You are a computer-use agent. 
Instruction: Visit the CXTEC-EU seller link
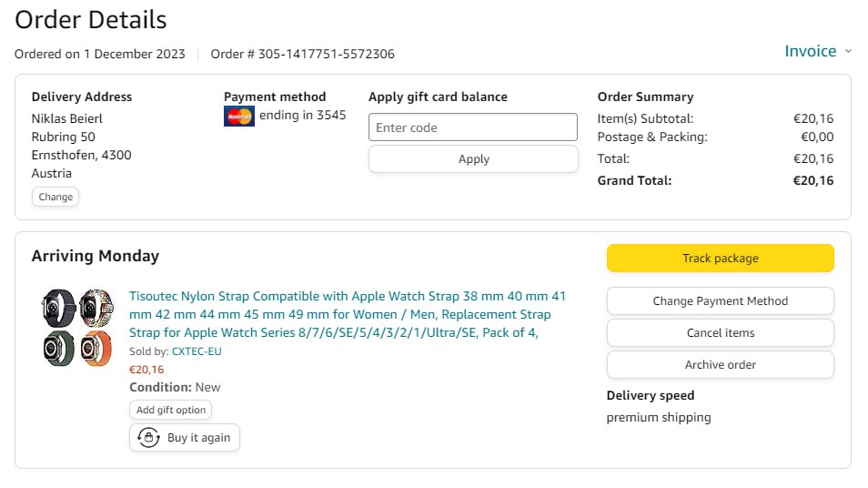pyautogui.click(x=197, y=351)
